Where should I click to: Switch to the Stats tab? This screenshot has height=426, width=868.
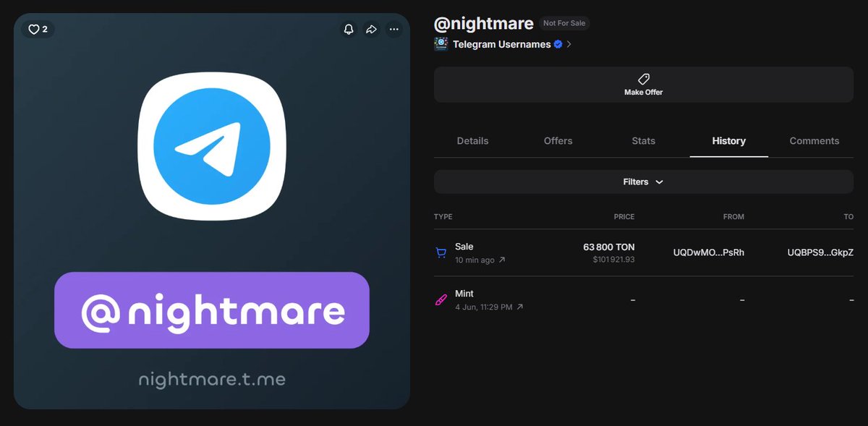coord(643,141)
